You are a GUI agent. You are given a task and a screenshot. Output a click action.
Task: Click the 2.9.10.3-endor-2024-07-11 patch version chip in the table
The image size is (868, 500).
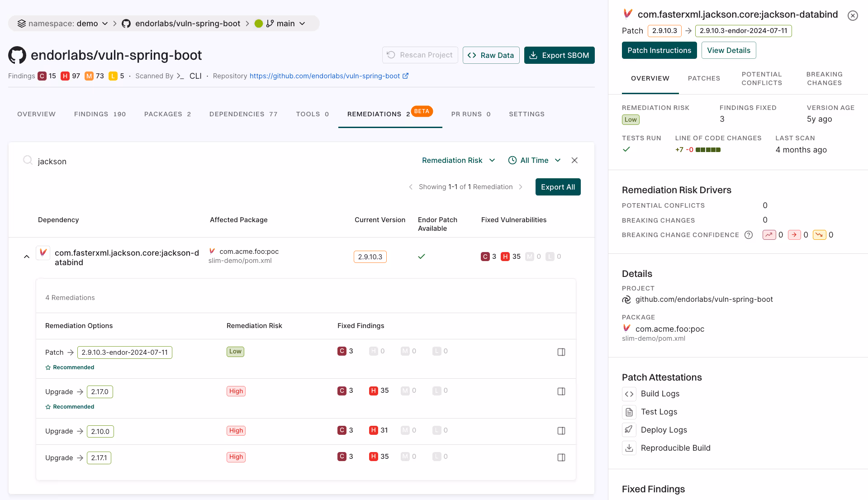tap(125, 352)
